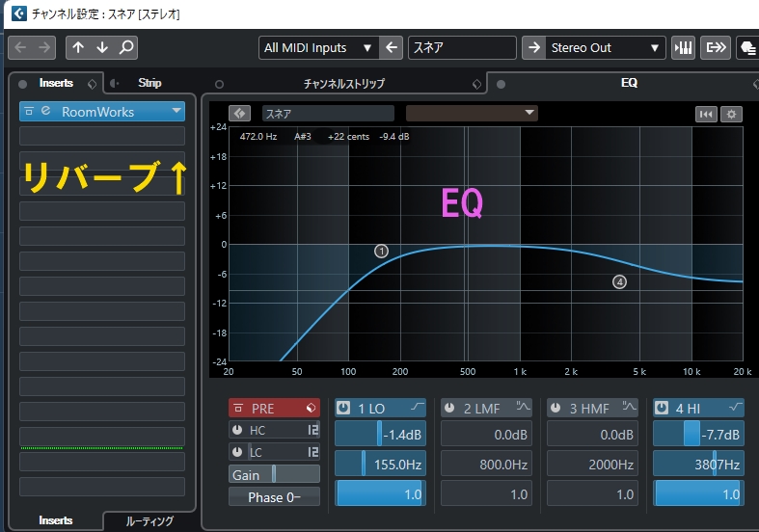The height and width of the screenshot is (532, 759).
Task: Click the RoomWorks edit 'e' icon
Action: (x=45, y=111)
